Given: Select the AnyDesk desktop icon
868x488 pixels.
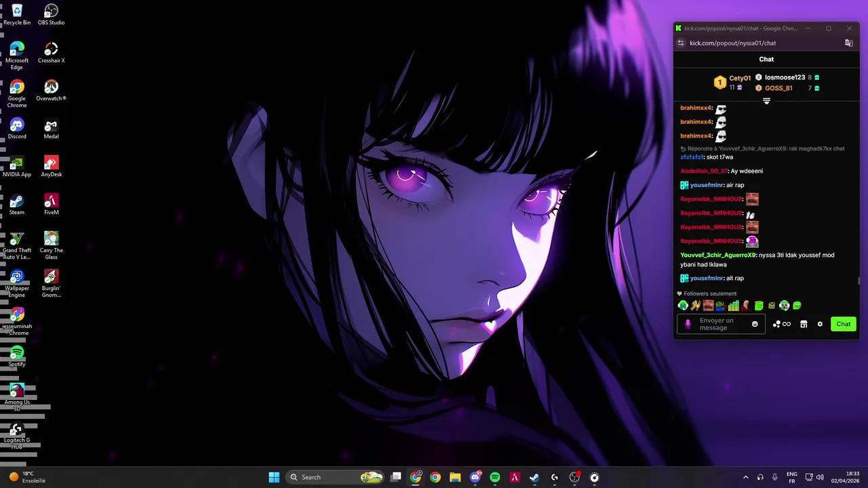Looking at the screenshot, I should point(51,166).
